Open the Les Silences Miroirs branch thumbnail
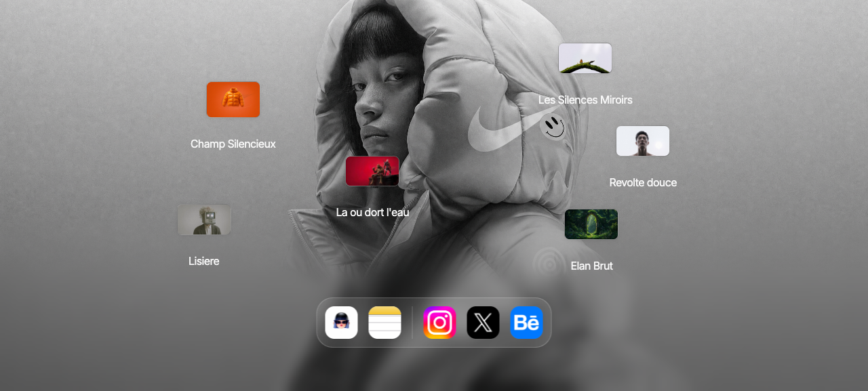 [585, 58]
